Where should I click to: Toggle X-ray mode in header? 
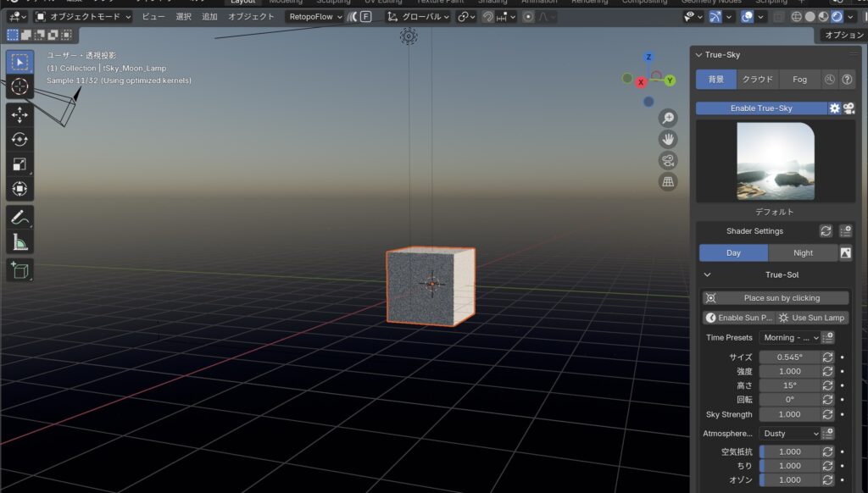[778, 17]
